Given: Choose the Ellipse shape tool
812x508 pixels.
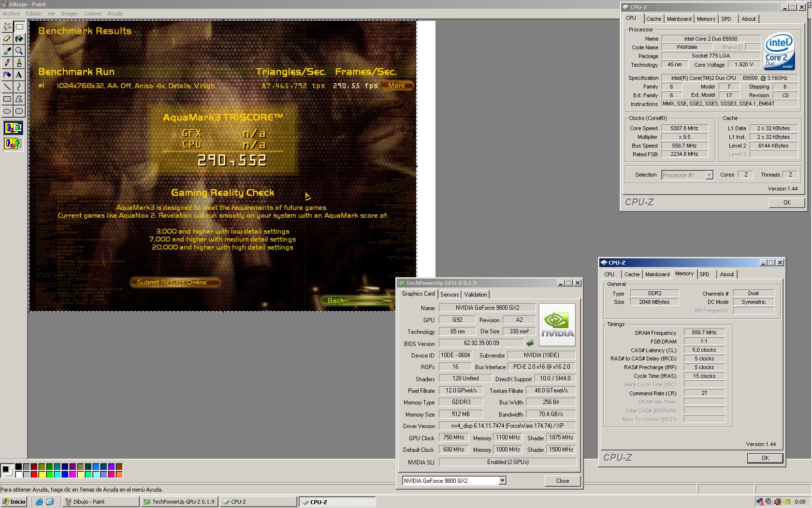Looking at the screenshot, I should [7, 111].
